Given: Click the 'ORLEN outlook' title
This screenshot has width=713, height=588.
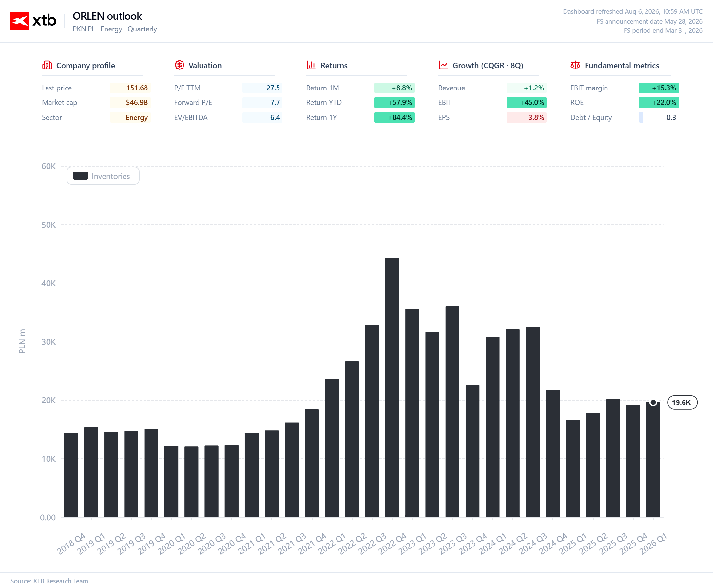Looking at the screenshot, I should coord(107,16).
